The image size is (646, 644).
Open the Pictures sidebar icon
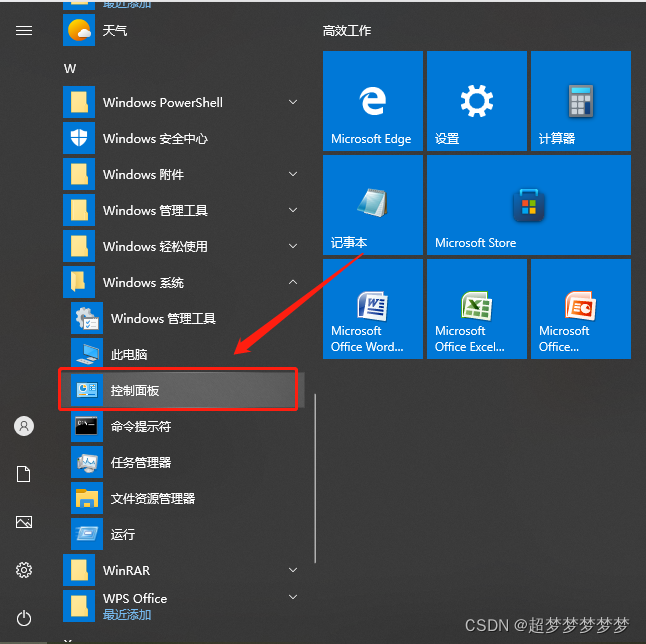(x=24, y=522)
